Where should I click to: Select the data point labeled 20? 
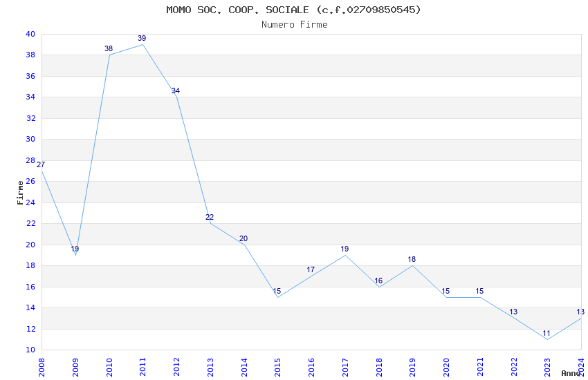coord(244,239)
